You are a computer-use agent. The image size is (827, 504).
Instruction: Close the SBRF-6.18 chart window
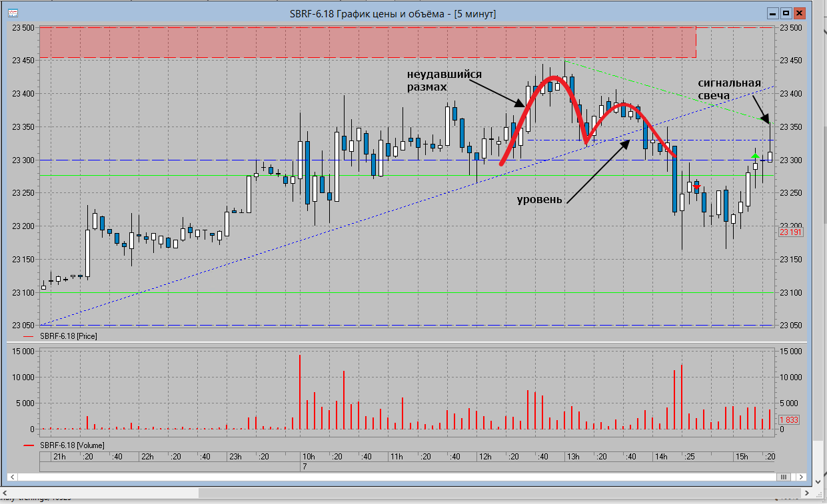point(799,13)
